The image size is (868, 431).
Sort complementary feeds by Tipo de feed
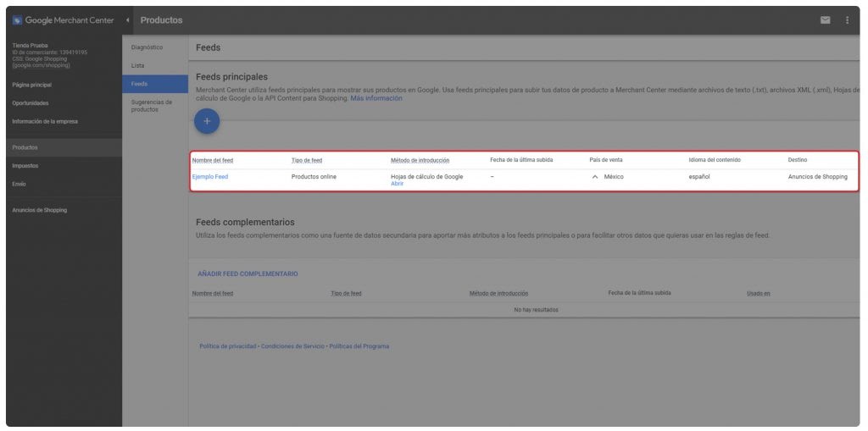(x=346, y=294)
